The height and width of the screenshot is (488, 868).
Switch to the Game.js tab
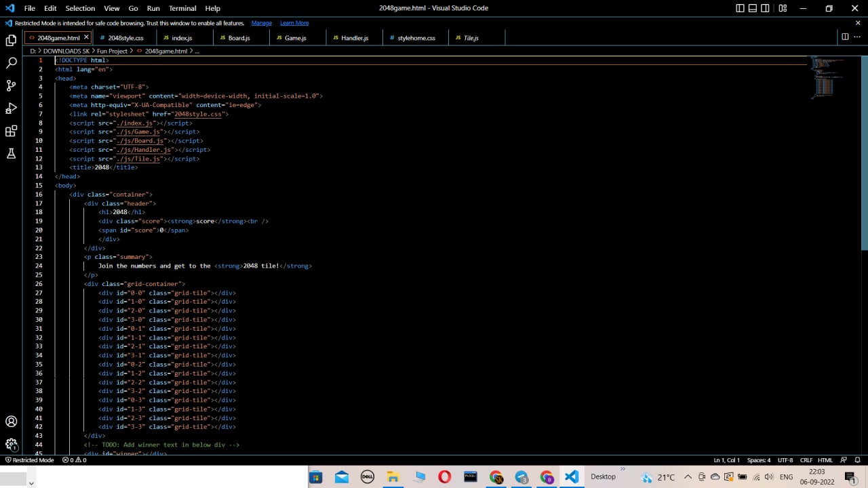pyautogui.click(x=297, y=38)
